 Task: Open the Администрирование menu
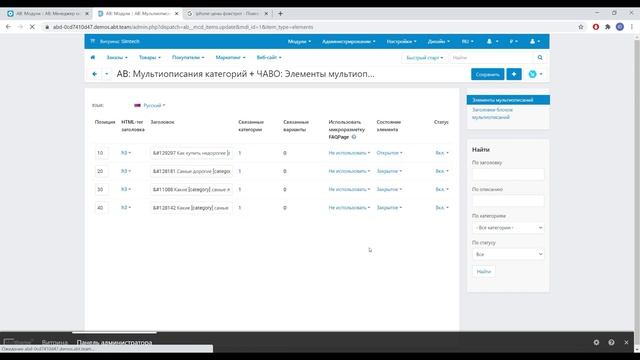tap(348, 41)
